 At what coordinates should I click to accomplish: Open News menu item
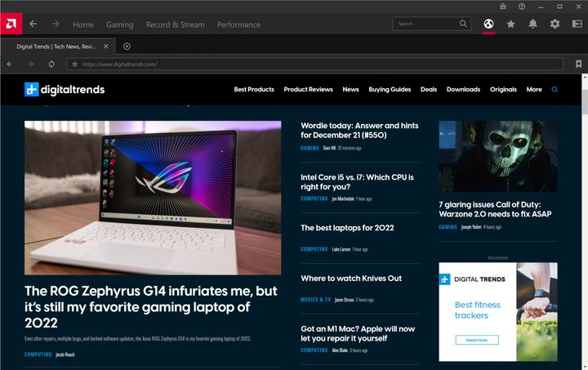[350, 90]
